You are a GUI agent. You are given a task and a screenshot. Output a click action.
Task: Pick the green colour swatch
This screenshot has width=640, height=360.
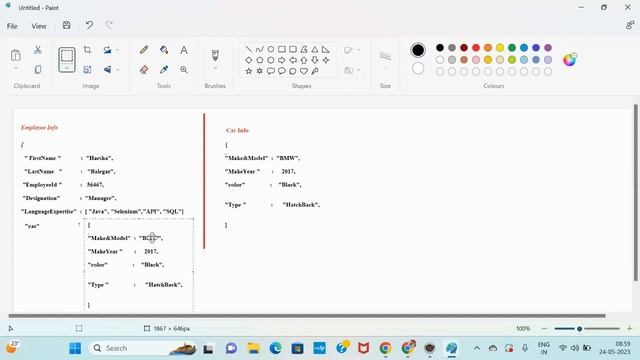tap(512, 48)
